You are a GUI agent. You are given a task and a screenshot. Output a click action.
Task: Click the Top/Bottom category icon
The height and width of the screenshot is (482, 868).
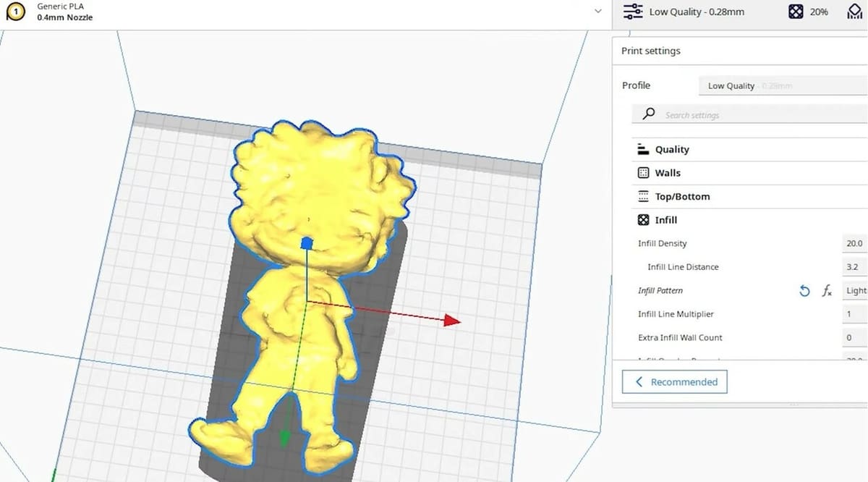(x=643, y=196)
